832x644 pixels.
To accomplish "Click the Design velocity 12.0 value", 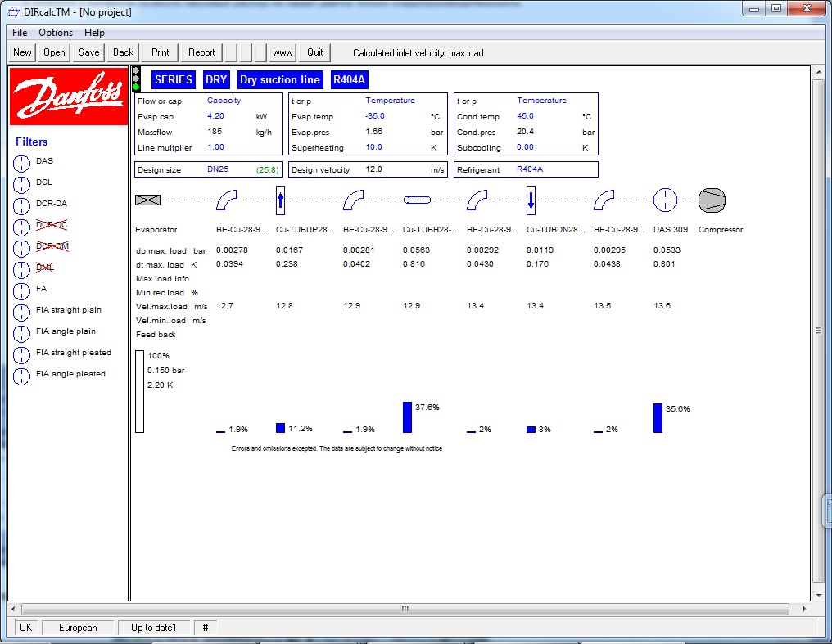I will (x=373, y=169).
